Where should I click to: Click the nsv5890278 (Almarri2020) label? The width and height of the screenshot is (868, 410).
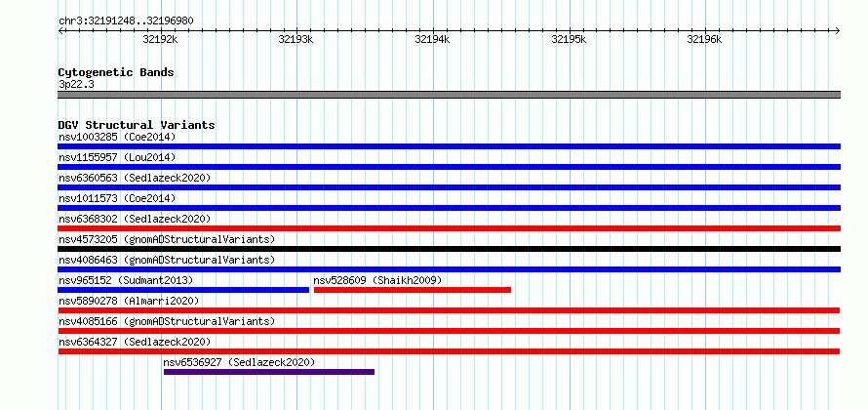pyautogui.click(x=129, y=301)
